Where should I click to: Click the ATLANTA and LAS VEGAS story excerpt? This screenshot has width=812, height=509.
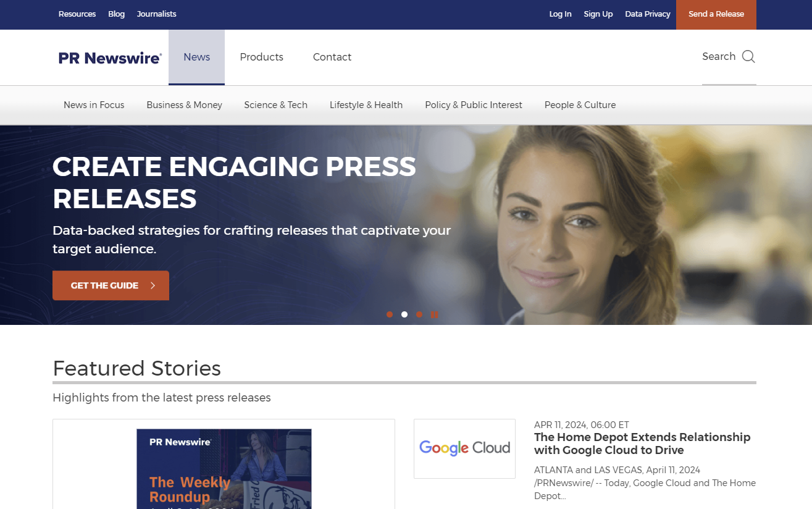click(645, 483)
